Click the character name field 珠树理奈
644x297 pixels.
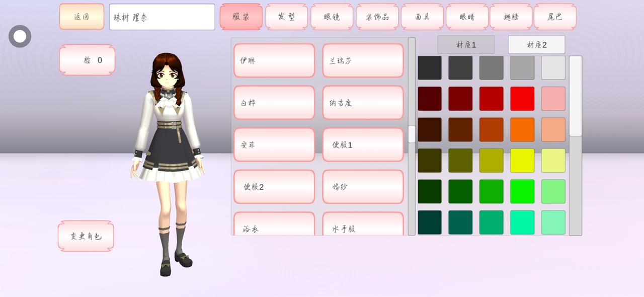tap(162, 17)
